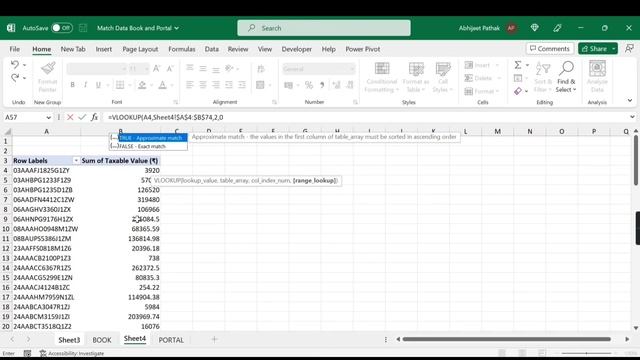
Task: Switch to the Formulas tab
Action: click(x=182, y=49)
